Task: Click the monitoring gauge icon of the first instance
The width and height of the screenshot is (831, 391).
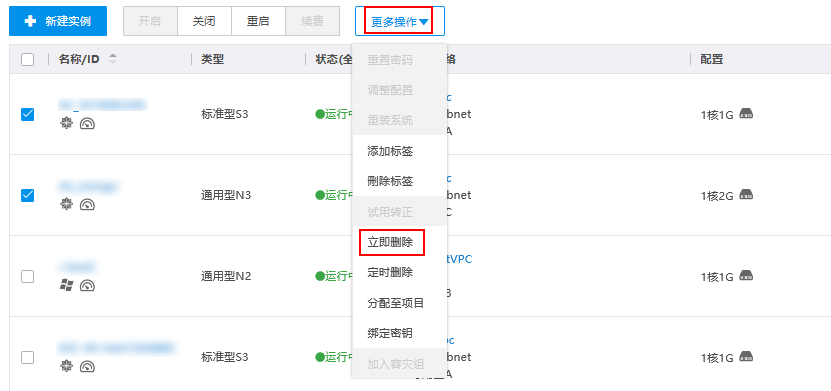Action: point(87,124)
